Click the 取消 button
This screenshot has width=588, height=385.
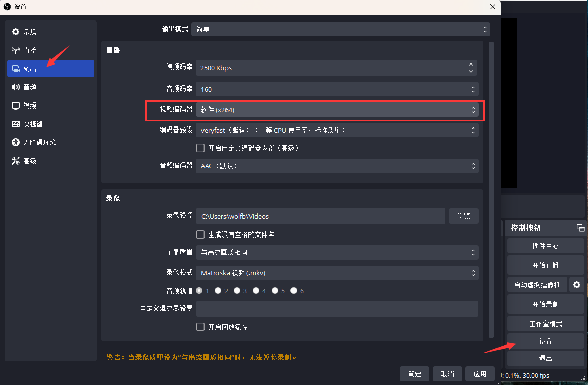coord(447,374)
